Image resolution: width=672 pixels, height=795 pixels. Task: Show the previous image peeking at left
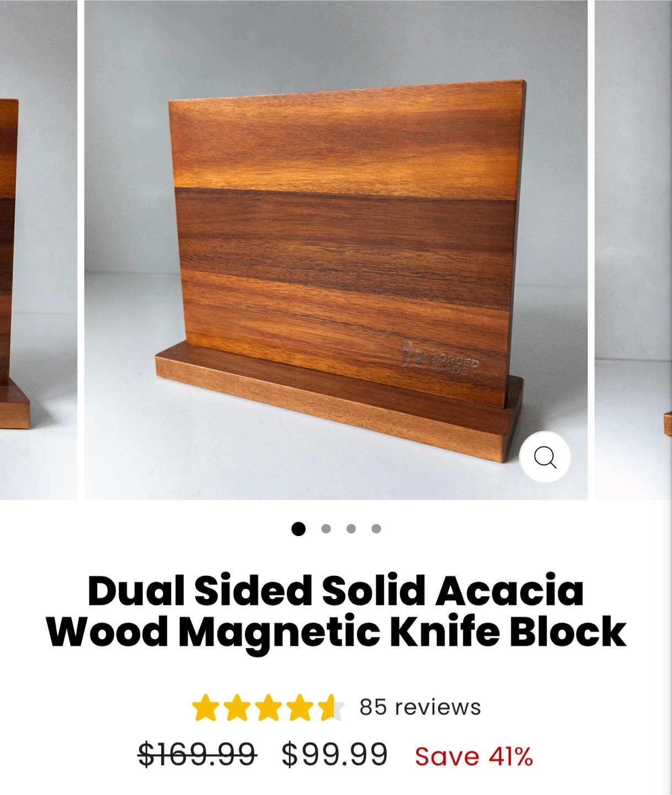click(x=38, y=250)
